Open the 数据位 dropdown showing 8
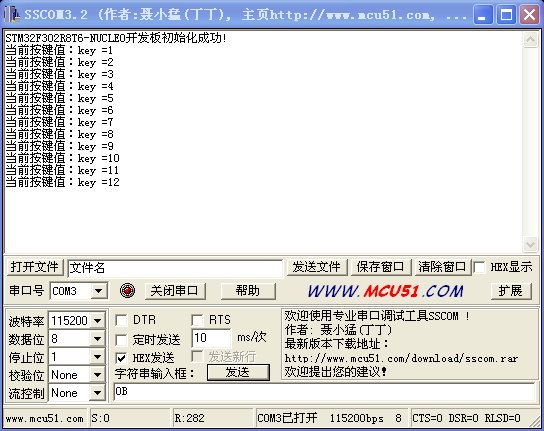 pyautogui.click(x=97, y=338)
